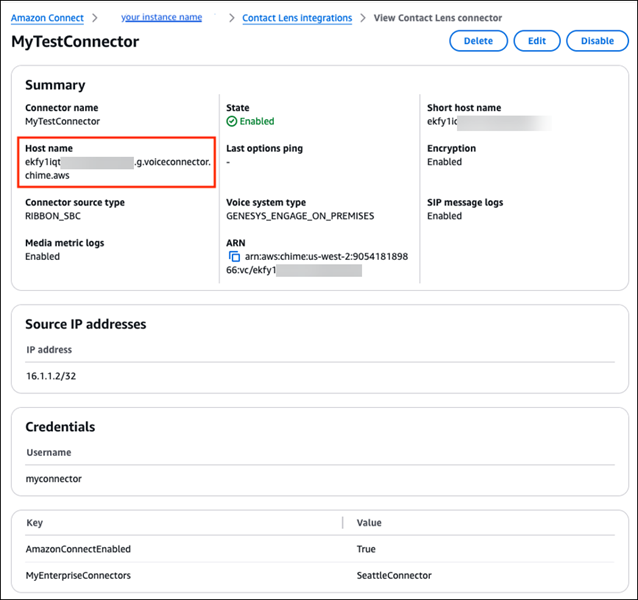
Task: Go to your instance name breadcrumb
Action: point(161,18)
